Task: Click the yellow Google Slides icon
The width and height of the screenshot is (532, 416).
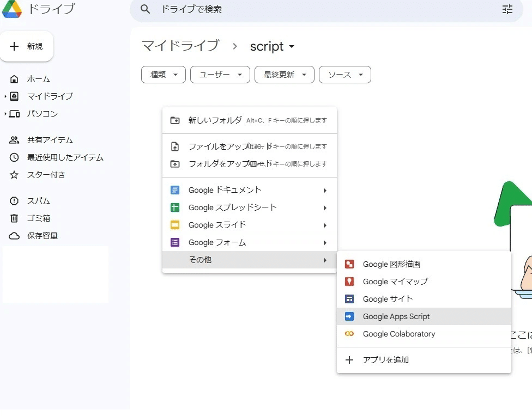Action: pyautogui.click(x=175, y=225)
